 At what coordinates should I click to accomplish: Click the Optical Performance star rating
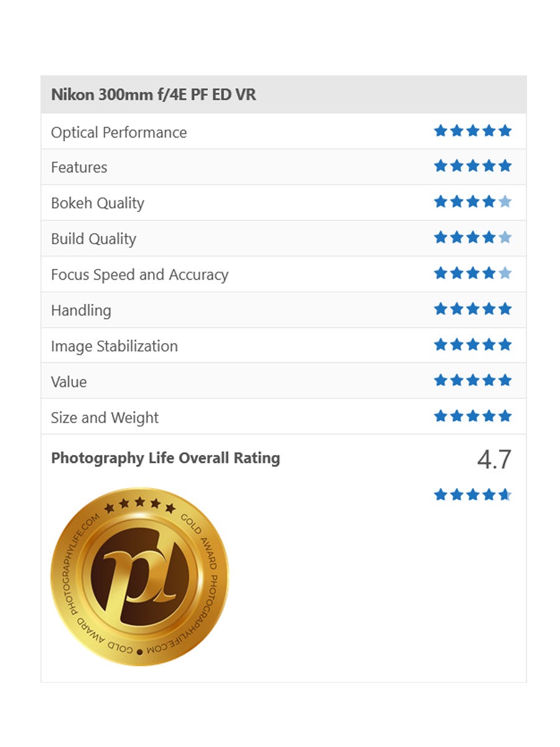pyautogui.click(x=472, y=131)
